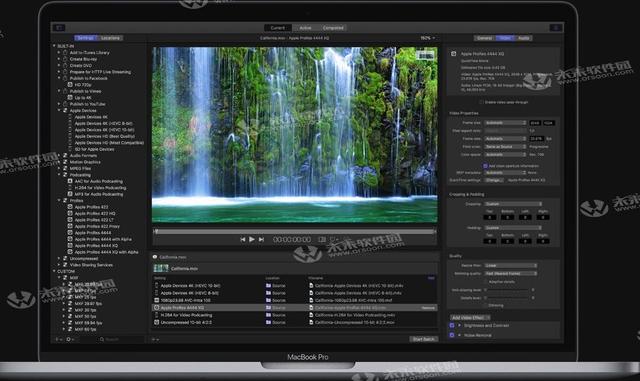Play the preview video
The image size is (640, 381).
coord(252,239)
